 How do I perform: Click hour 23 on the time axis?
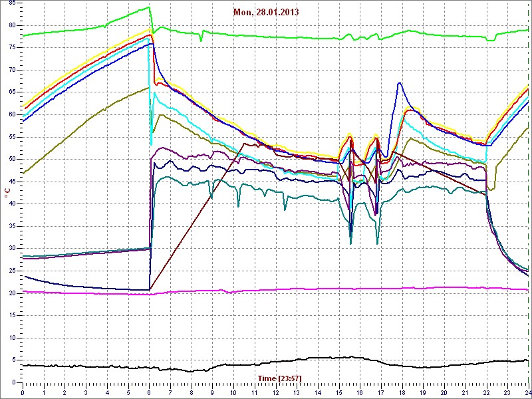(507, 393)
